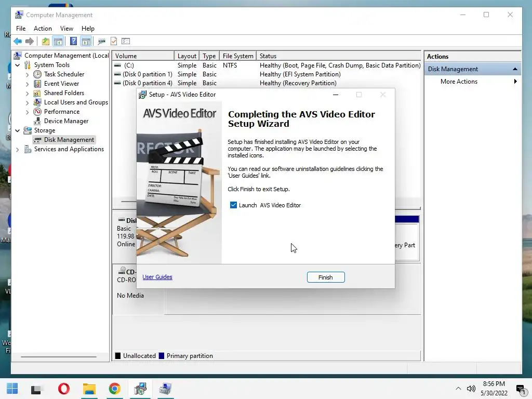Open Google Chrome from taskbar
Viewport: 532px width, 399px height.
coord(115,389)
